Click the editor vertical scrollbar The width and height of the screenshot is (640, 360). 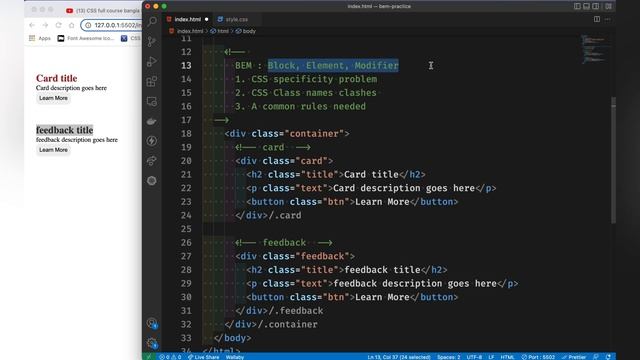613,160
